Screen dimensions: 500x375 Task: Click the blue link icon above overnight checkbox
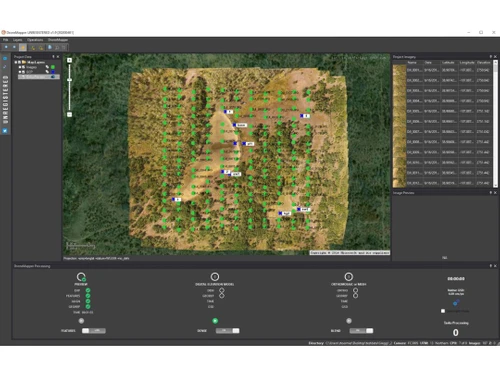456,303
